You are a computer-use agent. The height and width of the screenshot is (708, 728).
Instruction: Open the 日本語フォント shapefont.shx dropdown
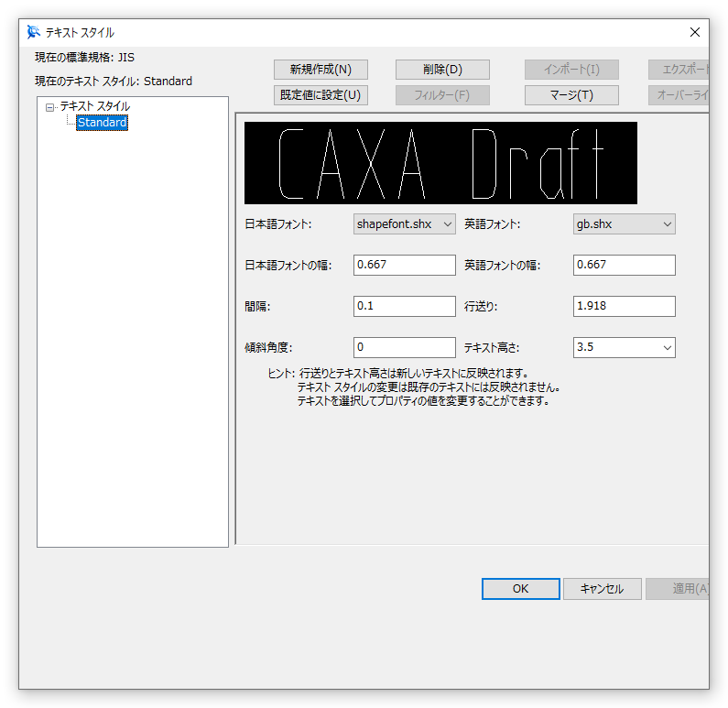click(404, 223)
